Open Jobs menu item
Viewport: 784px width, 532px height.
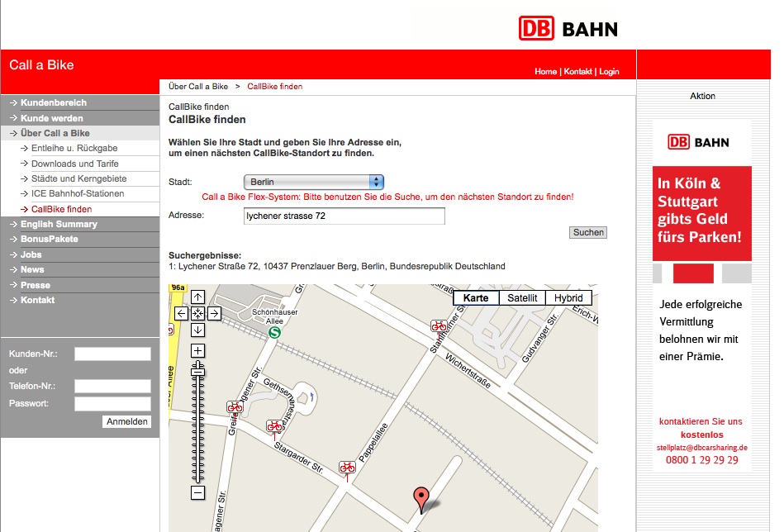coord(80,254)
